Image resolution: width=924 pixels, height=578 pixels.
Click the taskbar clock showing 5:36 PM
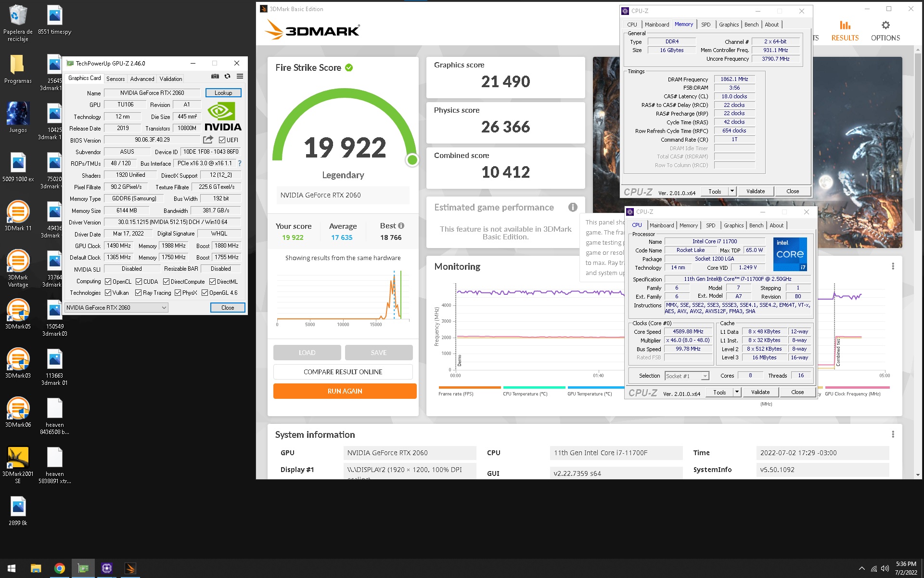point(906,568)
